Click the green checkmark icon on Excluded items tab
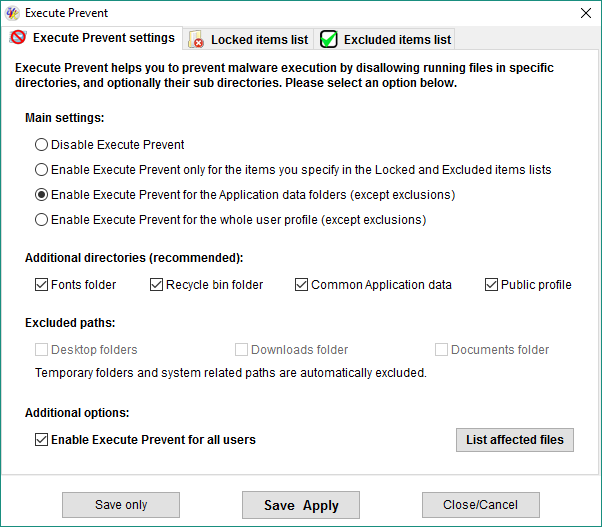The image size is (602, 527). 329,39
